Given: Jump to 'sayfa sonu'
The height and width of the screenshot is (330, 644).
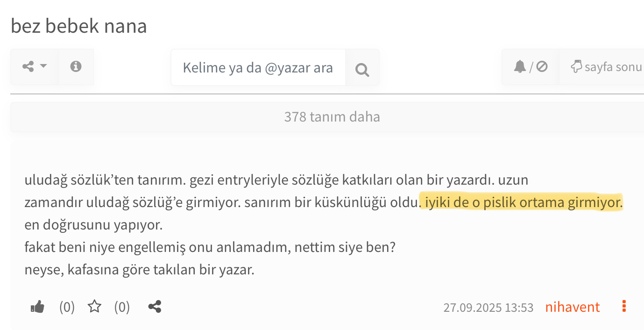Looking at the screenshot, I should pos(606,67).
